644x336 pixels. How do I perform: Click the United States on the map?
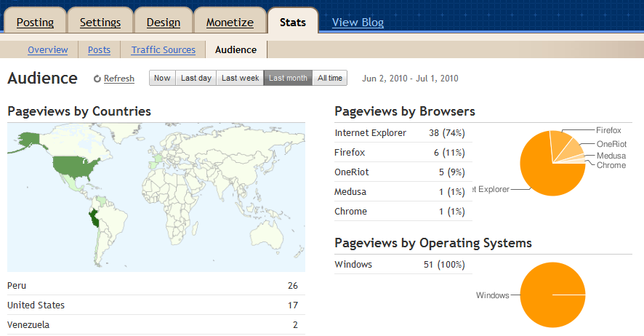[x=75, y=167]
